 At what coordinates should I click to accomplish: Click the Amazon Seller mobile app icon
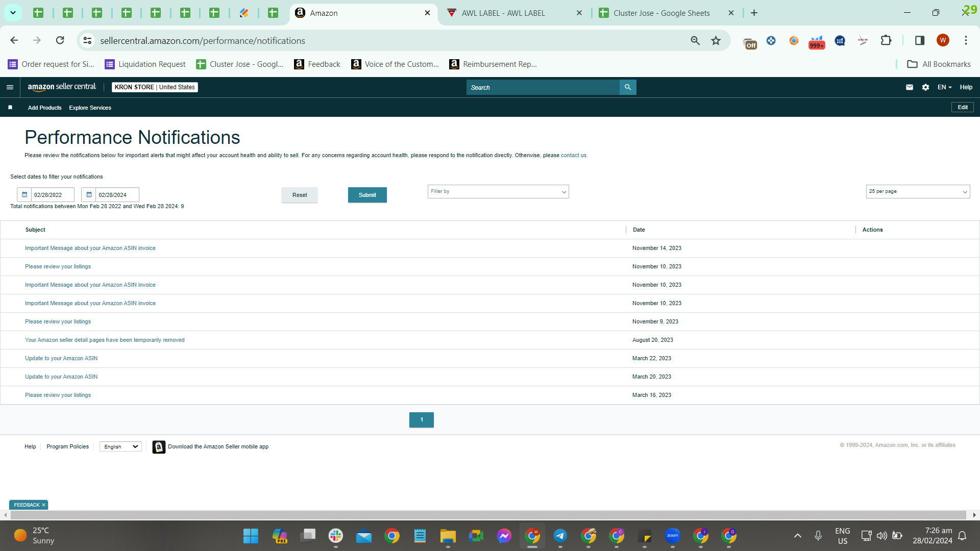click(159, 447)
